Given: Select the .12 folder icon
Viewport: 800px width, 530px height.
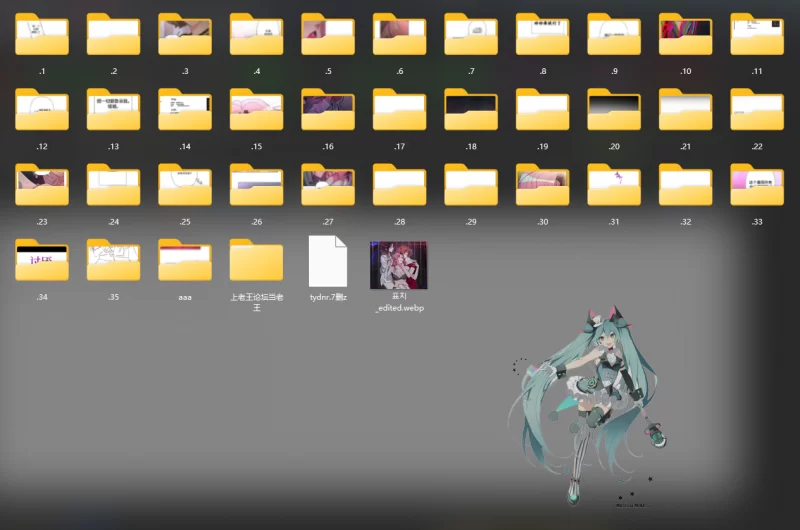Looking at the screenshot, I should click(x=42, y=109).
